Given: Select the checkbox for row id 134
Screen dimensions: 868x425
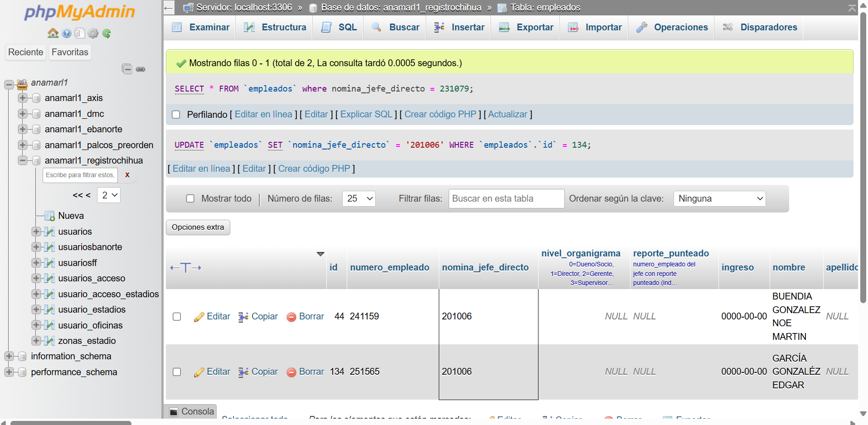Looking at the screenshot, I should (177, 372).
